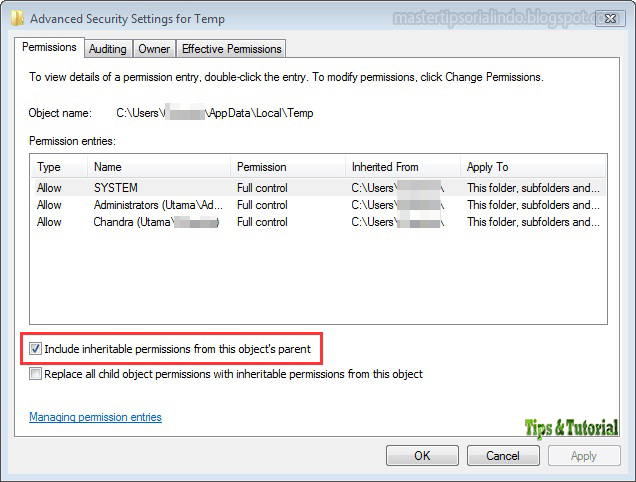
Task: Uncheck Include inheritable permissions from parent
Action: [36, 349]
